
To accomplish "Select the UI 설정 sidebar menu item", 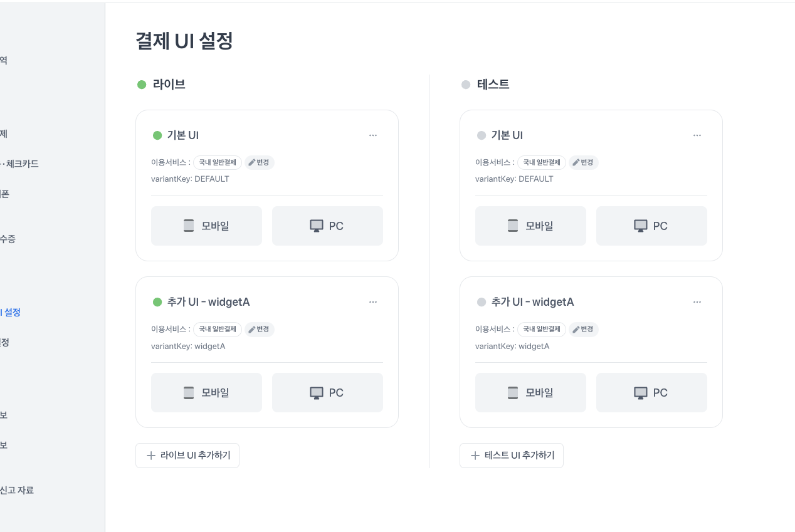I will pos(11,312).
